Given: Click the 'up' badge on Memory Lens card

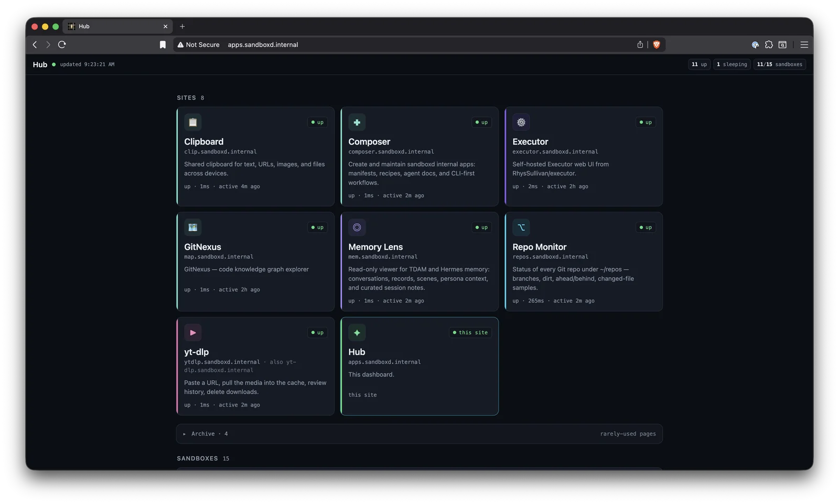Looking at the screenshot, I should click(481, 227).
